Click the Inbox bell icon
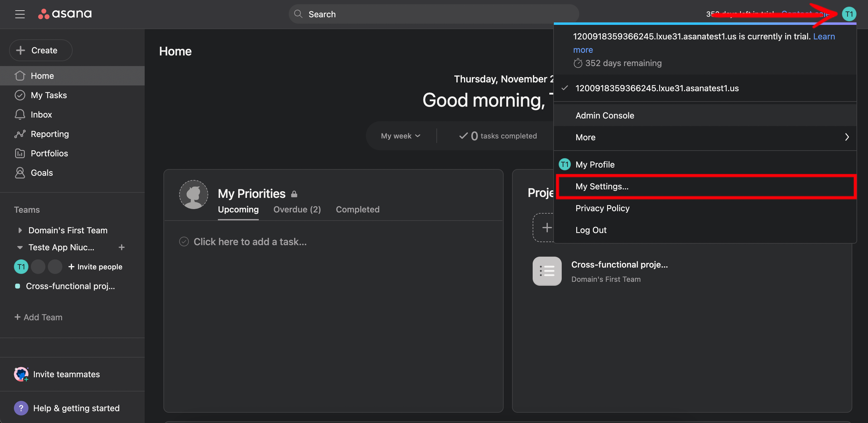 20,114
